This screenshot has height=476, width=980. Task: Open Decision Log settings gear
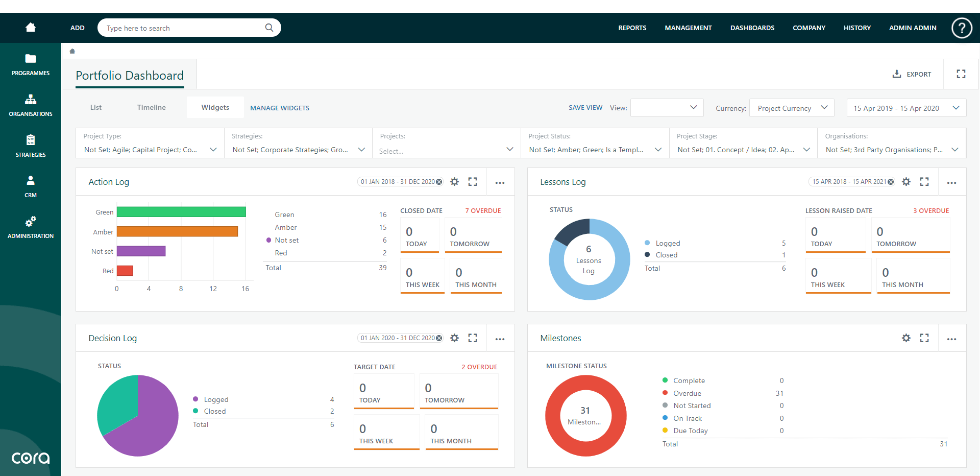[x=454, y=338]
